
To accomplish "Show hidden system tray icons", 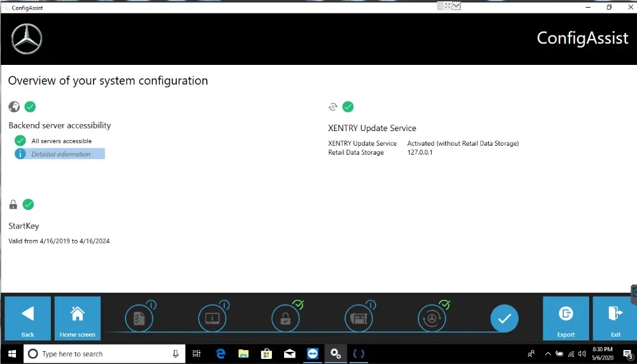I will tap(548, 354).
